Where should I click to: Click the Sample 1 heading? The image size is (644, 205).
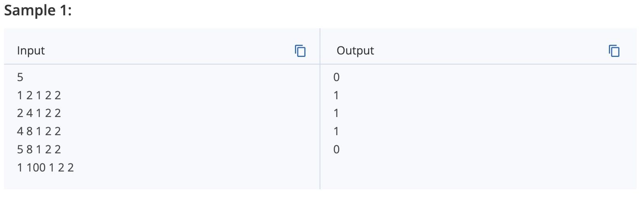pos(38,10)
